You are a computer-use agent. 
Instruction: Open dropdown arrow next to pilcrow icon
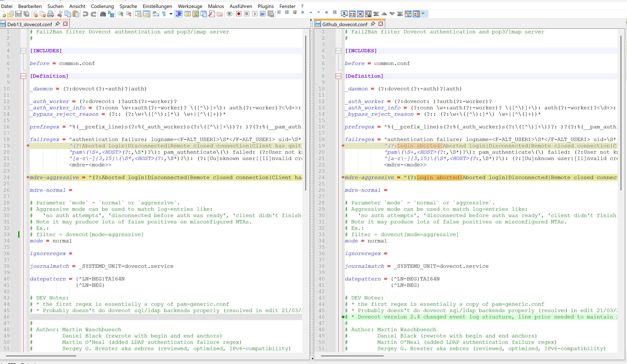pyautogui.click(x=171, y=14)
